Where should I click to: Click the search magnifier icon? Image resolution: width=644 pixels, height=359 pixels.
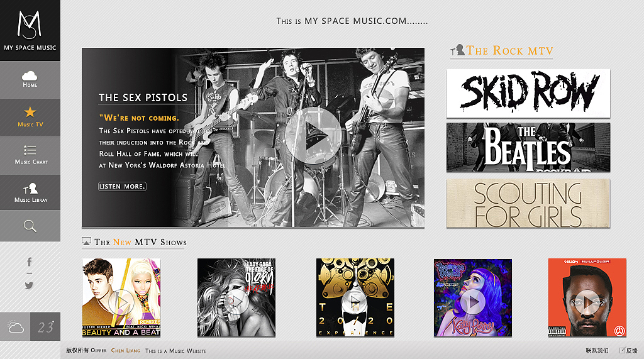30,226
